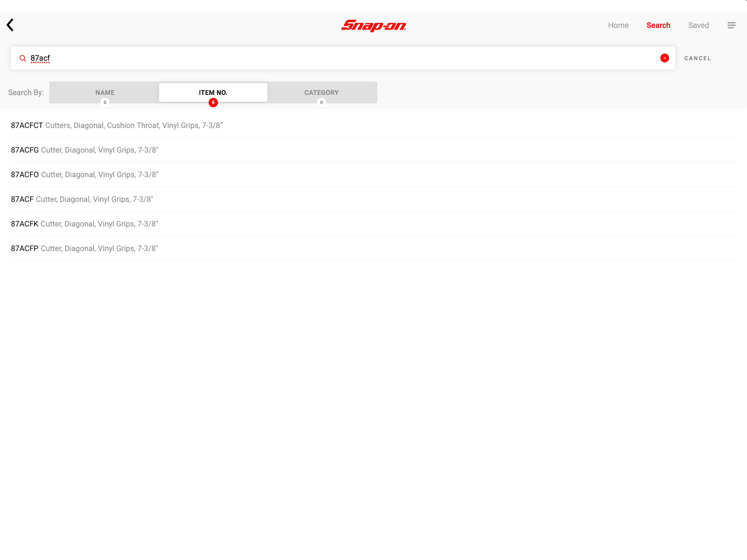The width and height of the screenshot is (747, 560).
Task: Click the Snap-on logo
Action: point(373,25)
